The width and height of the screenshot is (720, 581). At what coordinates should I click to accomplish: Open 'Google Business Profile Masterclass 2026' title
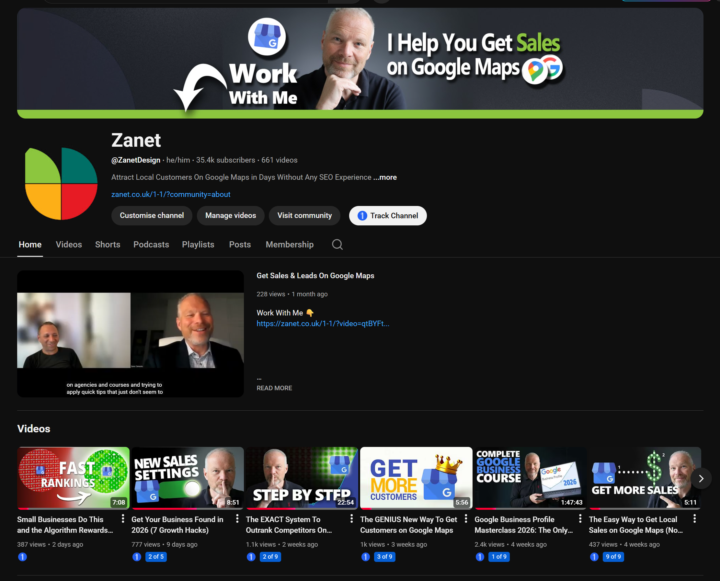click(524, 525)
